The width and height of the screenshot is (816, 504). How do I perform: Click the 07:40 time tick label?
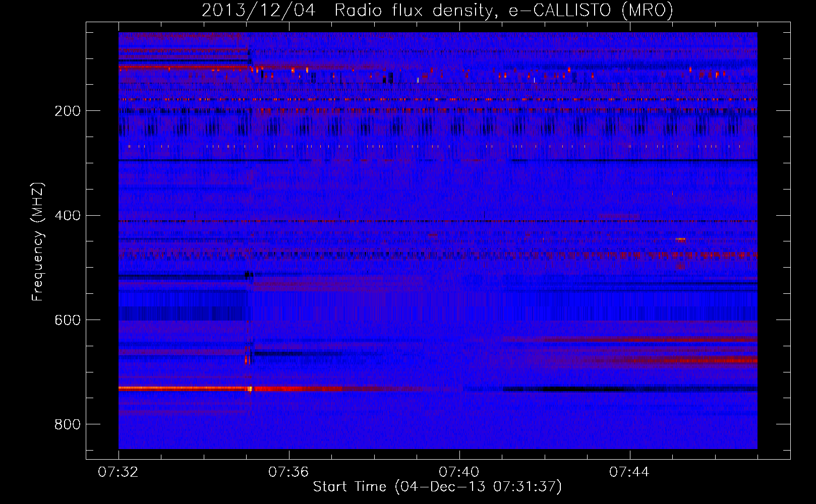click(459, 472)
